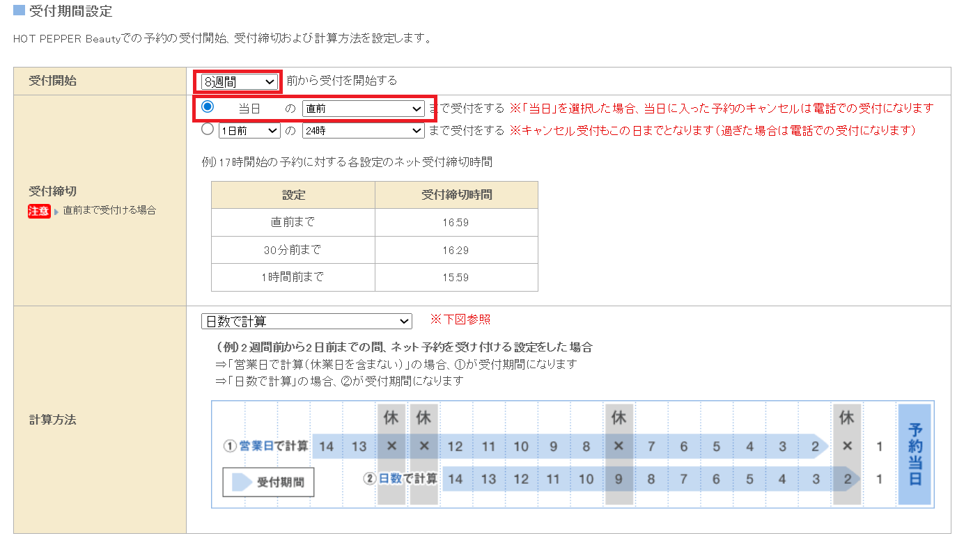Click the red 注意 badge icon
980x545 pixels.
[x=39, y=210]
